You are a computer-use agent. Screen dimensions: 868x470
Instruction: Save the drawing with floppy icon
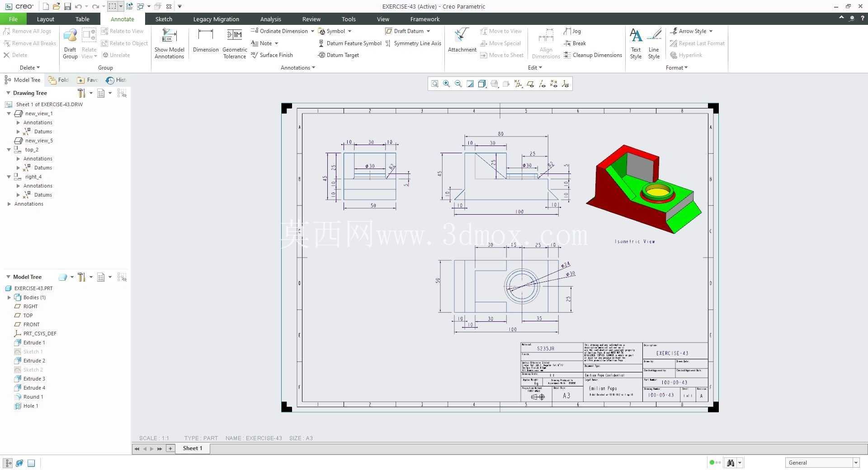[x=67, y=6]
